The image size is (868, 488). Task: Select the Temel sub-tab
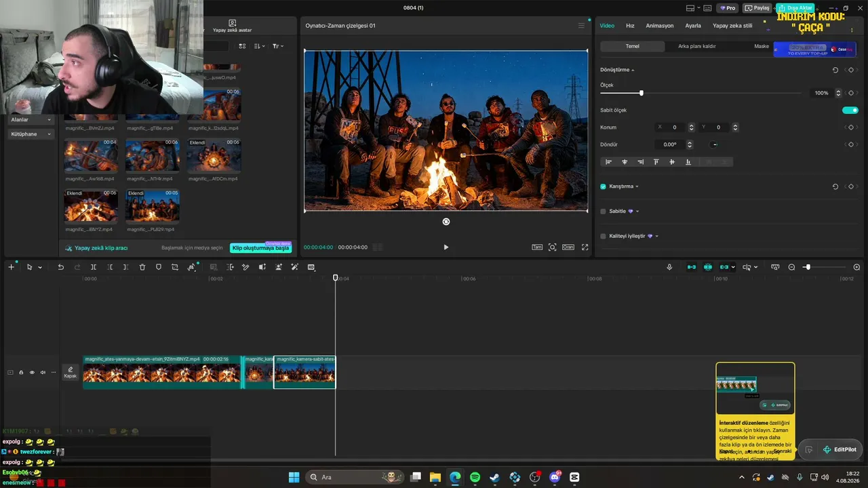[x=632, y=46]
